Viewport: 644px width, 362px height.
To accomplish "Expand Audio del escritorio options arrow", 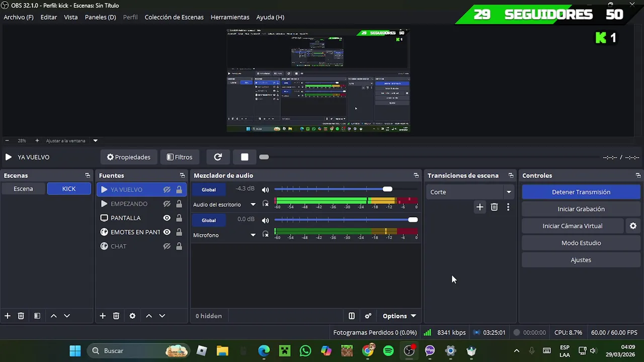I will (x=253, y=205).
